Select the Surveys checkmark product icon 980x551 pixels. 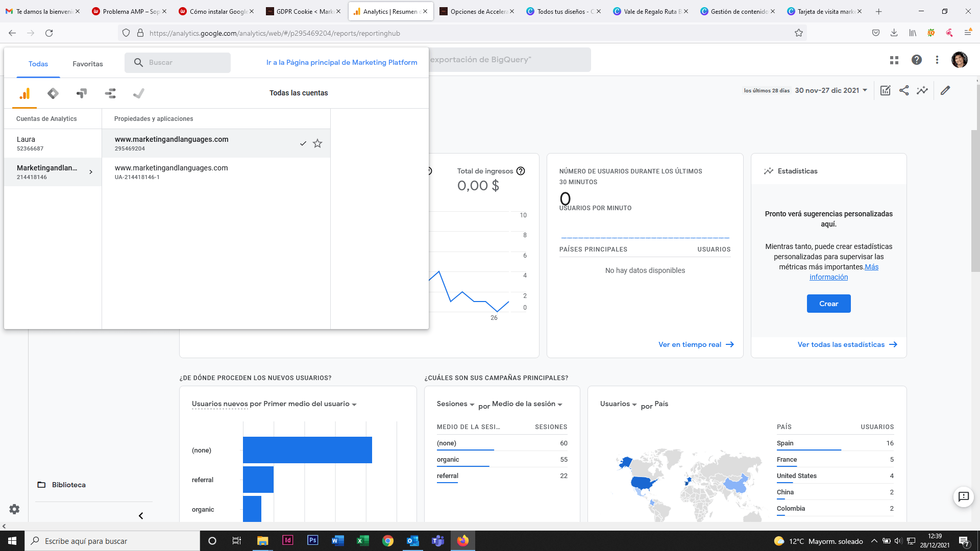coord(139,93)
